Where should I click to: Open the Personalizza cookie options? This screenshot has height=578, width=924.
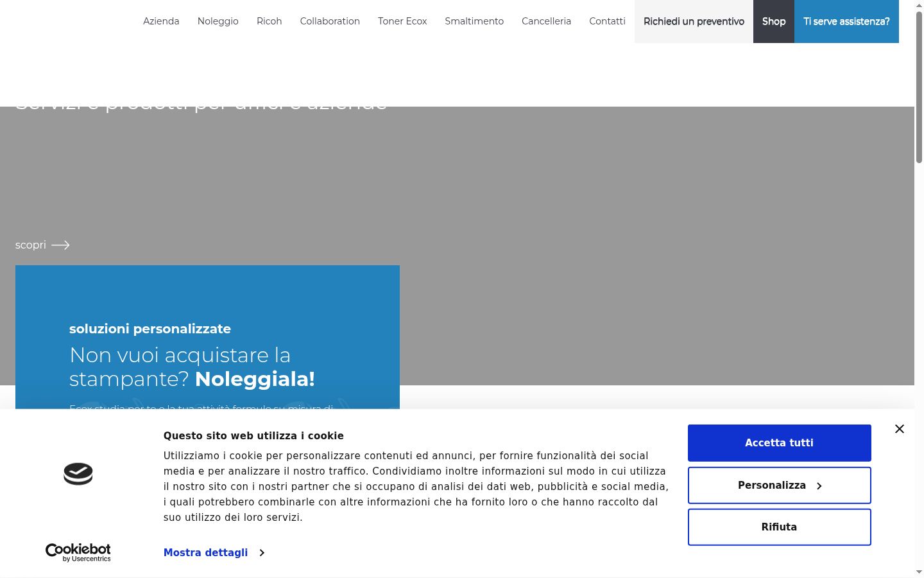779,486
